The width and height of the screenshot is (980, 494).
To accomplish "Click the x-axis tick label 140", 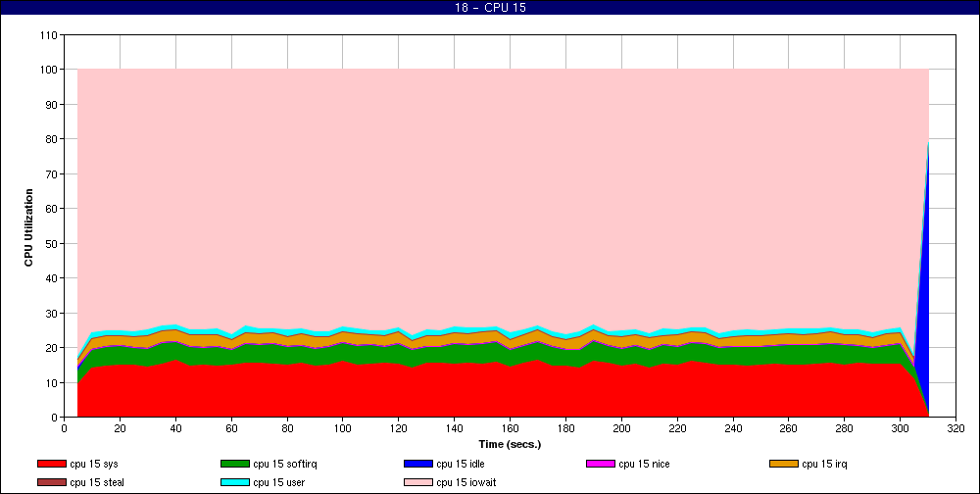I will 455,428.
